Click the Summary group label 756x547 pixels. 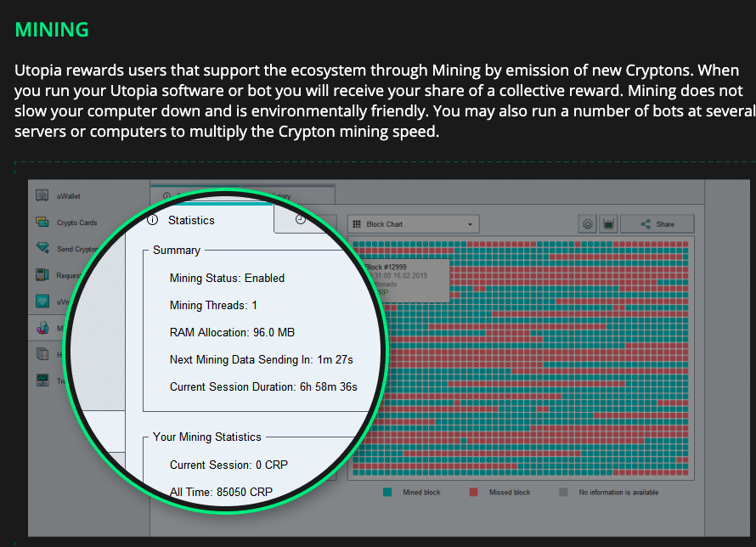click(x=177, y=250)
